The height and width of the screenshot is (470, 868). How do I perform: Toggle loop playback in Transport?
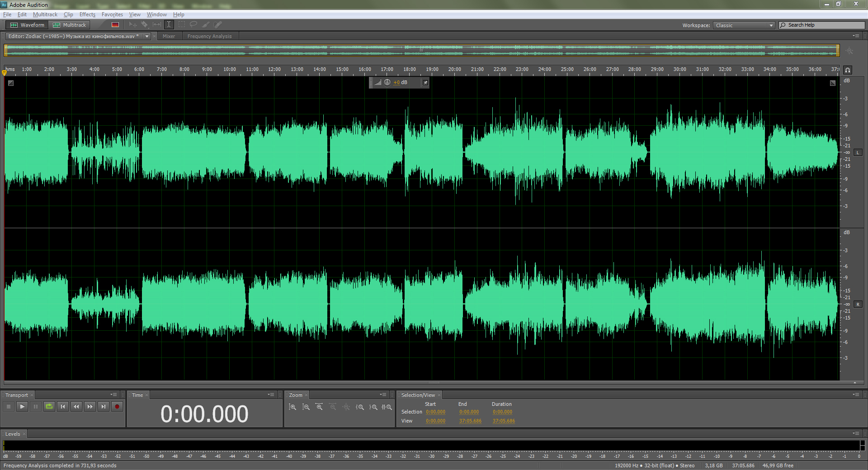pos(49,407)
